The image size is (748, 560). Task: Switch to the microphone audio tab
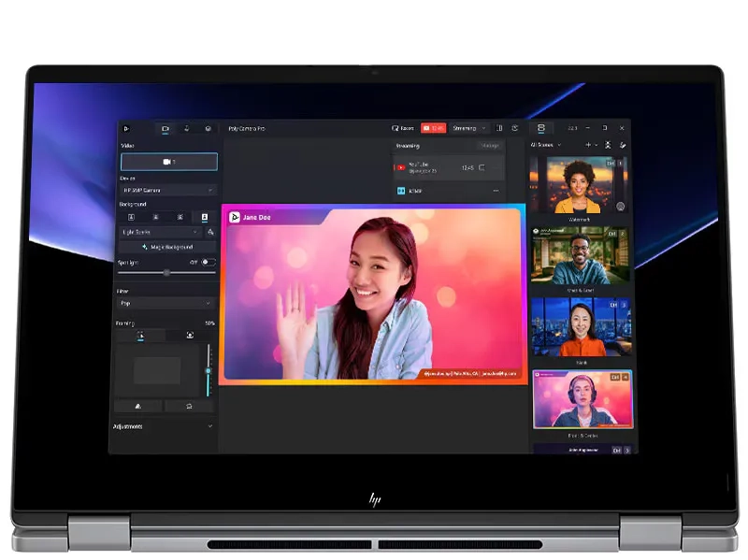[186, 128]
